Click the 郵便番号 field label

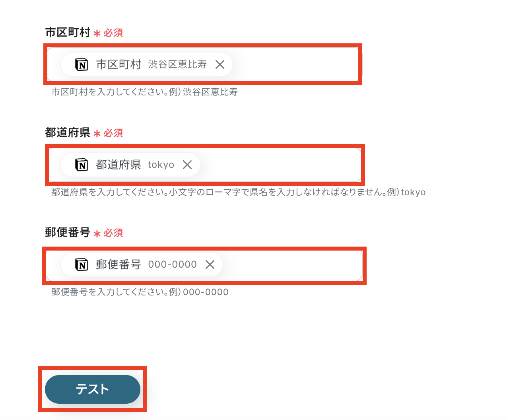tap(68, 232)
